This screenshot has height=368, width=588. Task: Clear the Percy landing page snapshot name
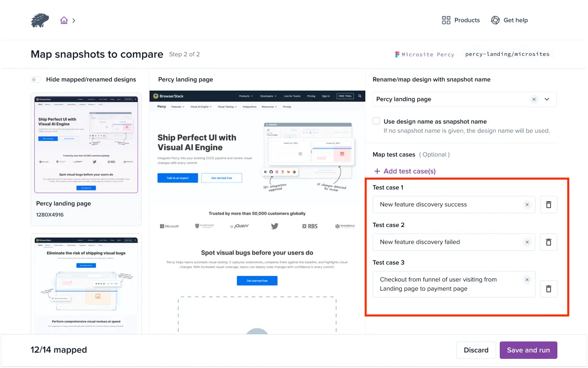[x=534, y=99]
